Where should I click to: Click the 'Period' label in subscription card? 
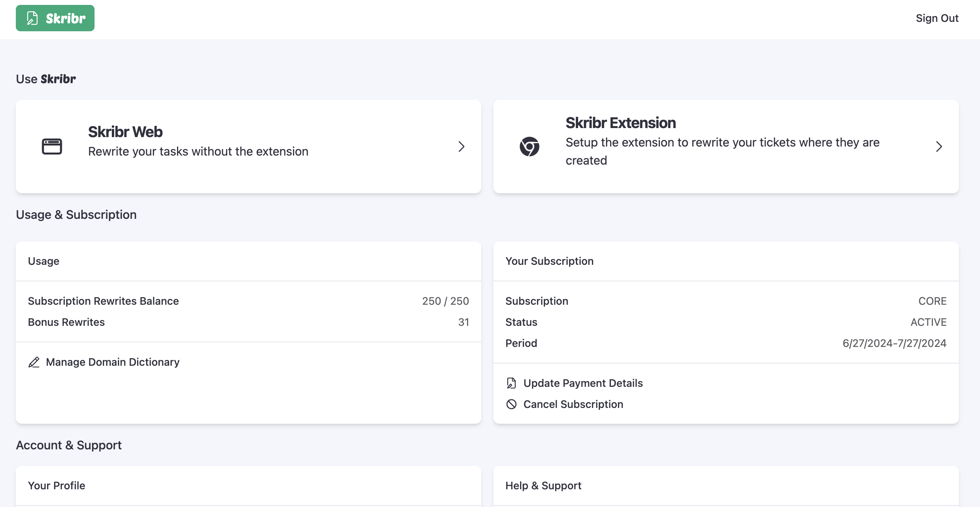point(521,343)
